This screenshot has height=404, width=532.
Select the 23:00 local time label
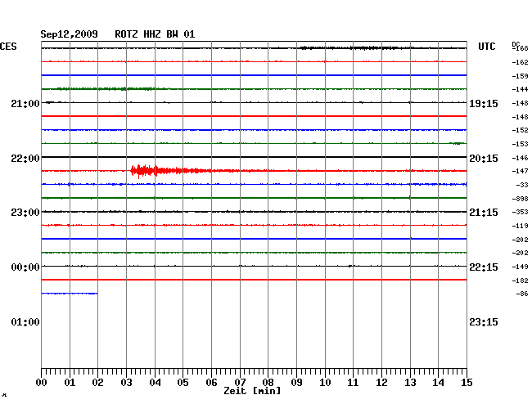click(x=25, y=213)
